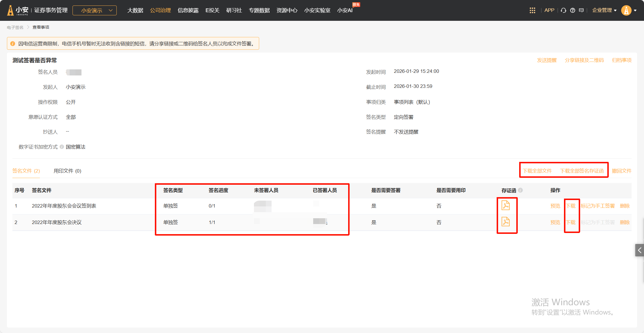Screen dimensions: 644x333
Task: Open the nine-dot app grid menu
Action: (x=532, y=10)
